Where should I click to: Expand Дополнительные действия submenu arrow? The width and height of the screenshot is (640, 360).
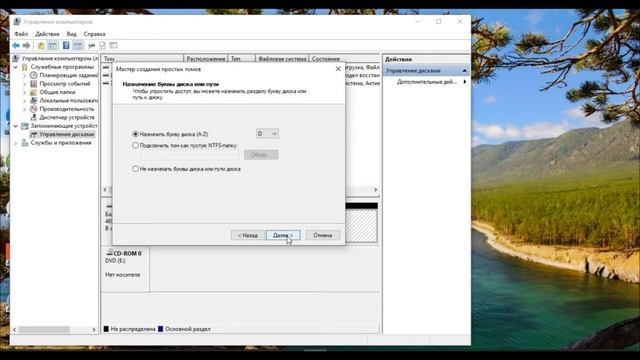click(x=464, y=82)
